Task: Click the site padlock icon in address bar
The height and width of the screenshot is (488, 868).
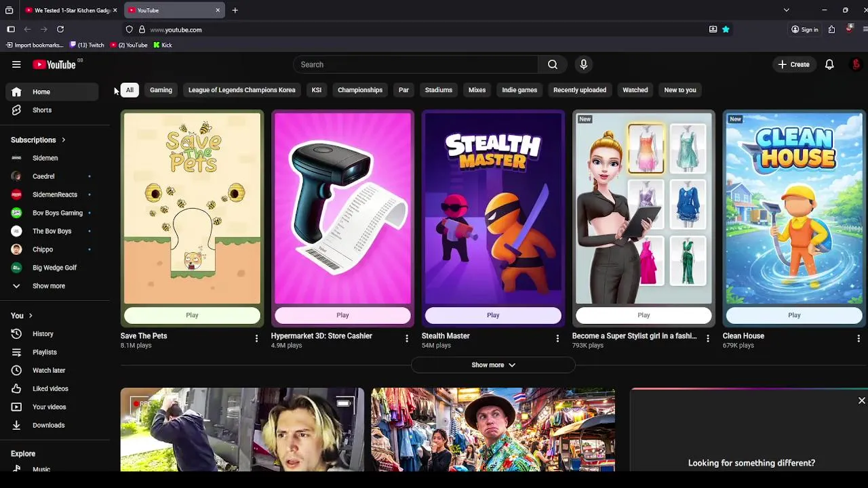Action: tap(142, 30)
